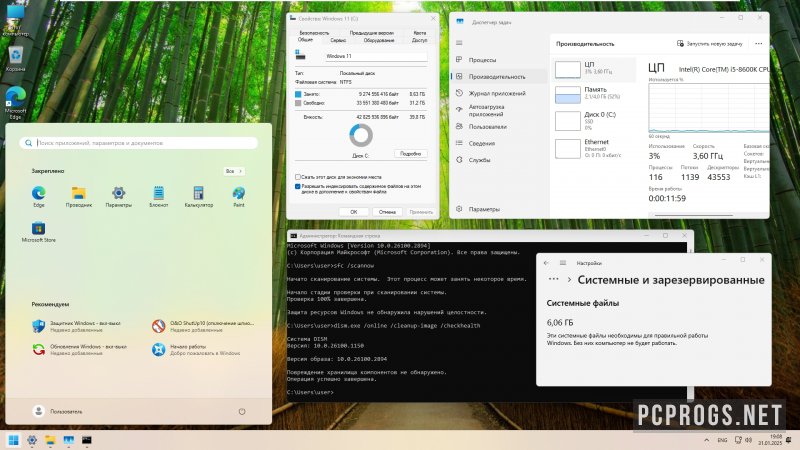The height and width of the screenshot is (450, 800).
Task: Select Диск 0 (C:) performance item
Action: coord(594,121)
